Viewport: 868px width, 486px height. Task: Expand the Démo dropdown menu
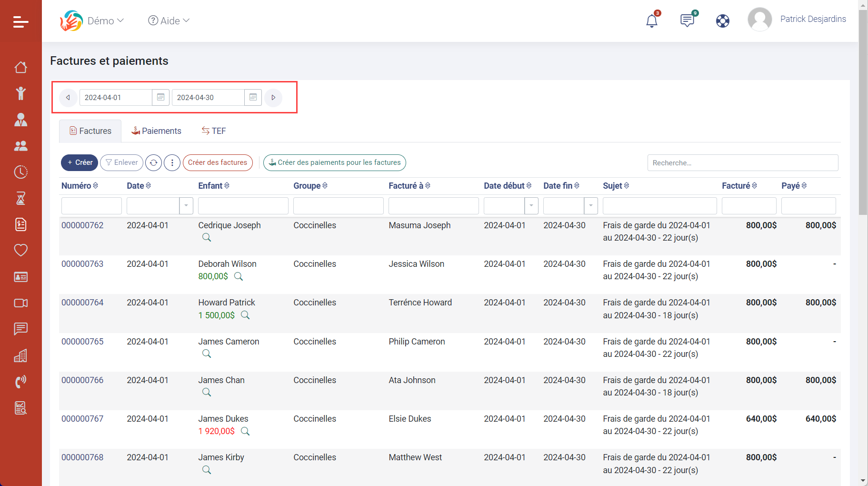105,21
